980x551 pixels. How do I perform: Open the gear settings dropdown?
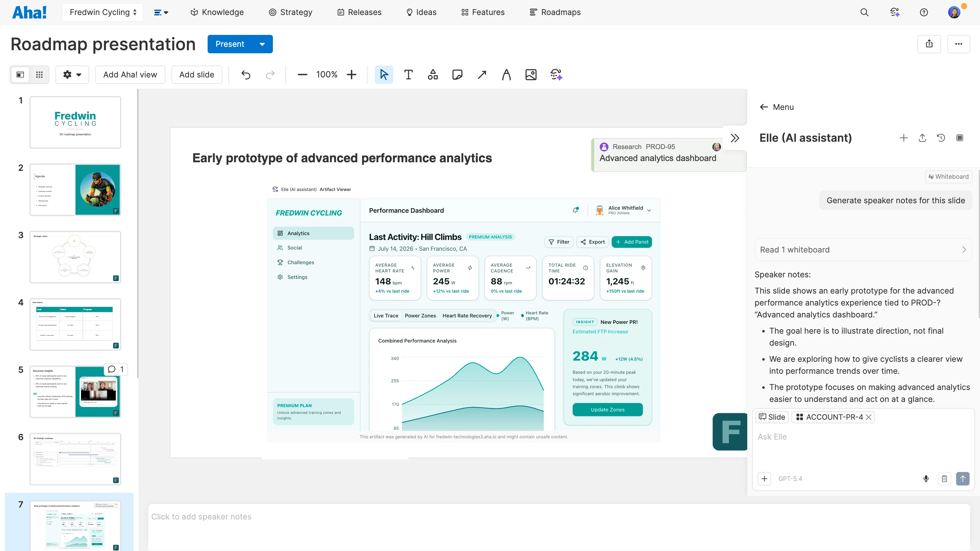[72, 74]
